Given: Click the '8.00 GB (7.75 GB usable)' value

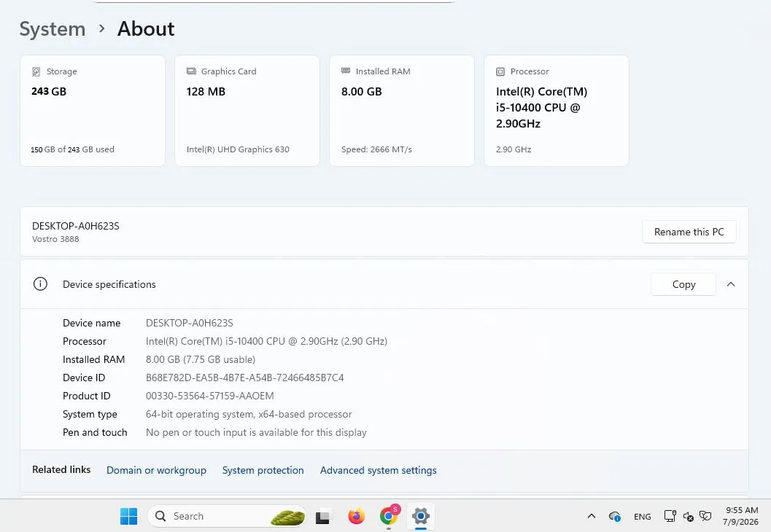Looking at the screenshot, I should [x=201, y=359].
